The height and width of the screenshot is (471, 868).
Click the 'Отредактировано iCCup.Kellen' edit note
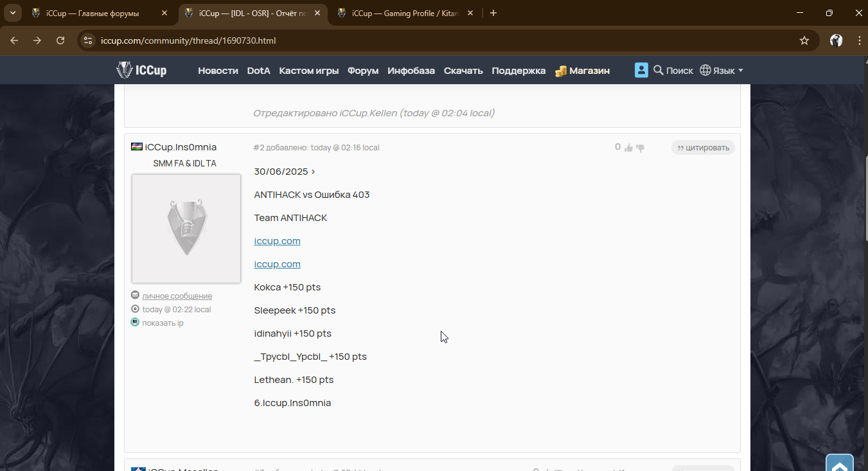click(374, 113)
